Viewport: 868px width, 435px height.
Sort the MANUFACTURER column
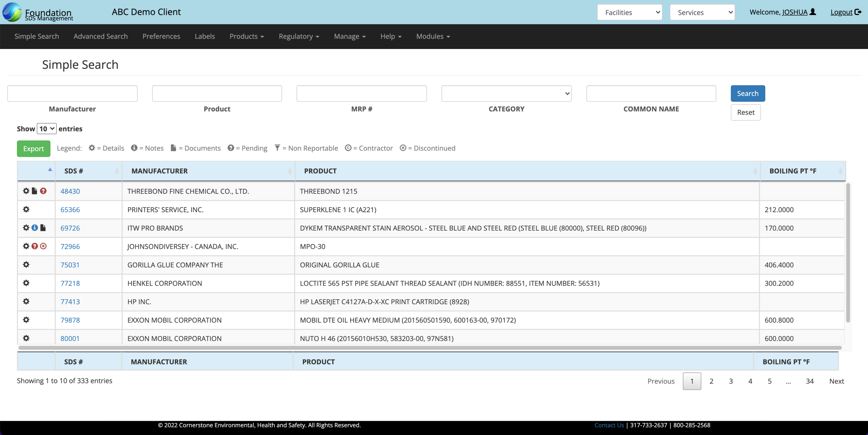(159, 171)
